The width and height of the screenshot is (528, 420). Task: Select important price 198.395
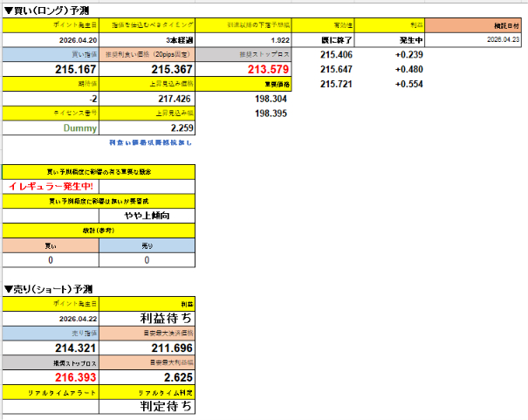point(271,114)
